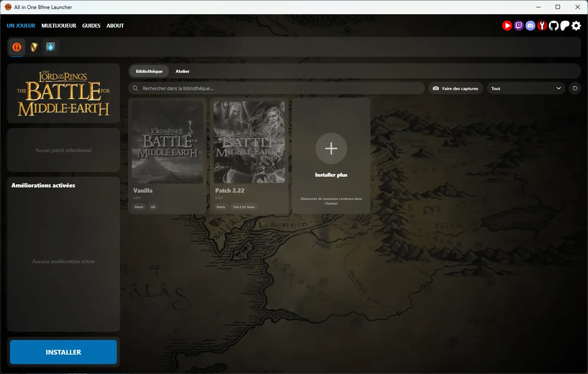Click version 5.0.0 under Patch 2.22
The height and width of the screenshot is (374, 588).
click(219, 198)
